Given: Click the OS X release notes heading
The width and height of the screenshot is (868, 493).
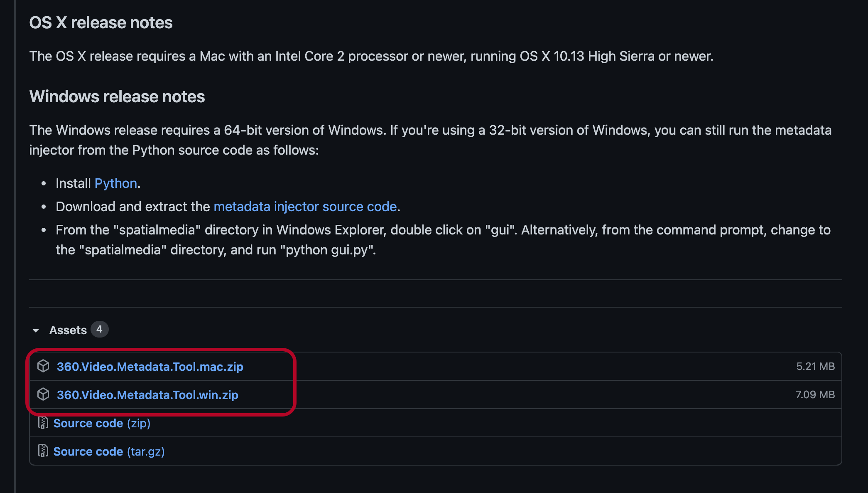Looking at the screenshot, I should (x=101, y=23).
